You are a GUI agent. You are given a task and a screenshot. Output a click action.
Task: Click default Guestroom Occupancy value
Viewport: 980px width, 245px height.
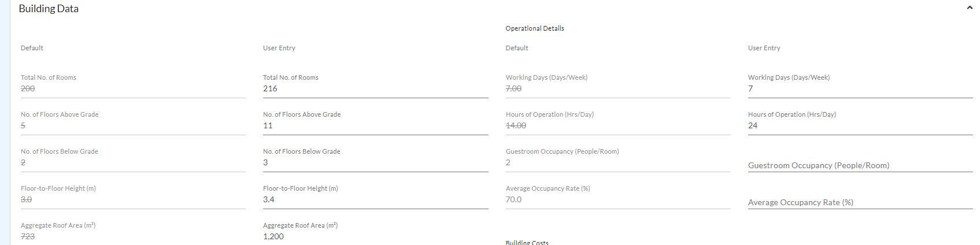pos(508,163)
